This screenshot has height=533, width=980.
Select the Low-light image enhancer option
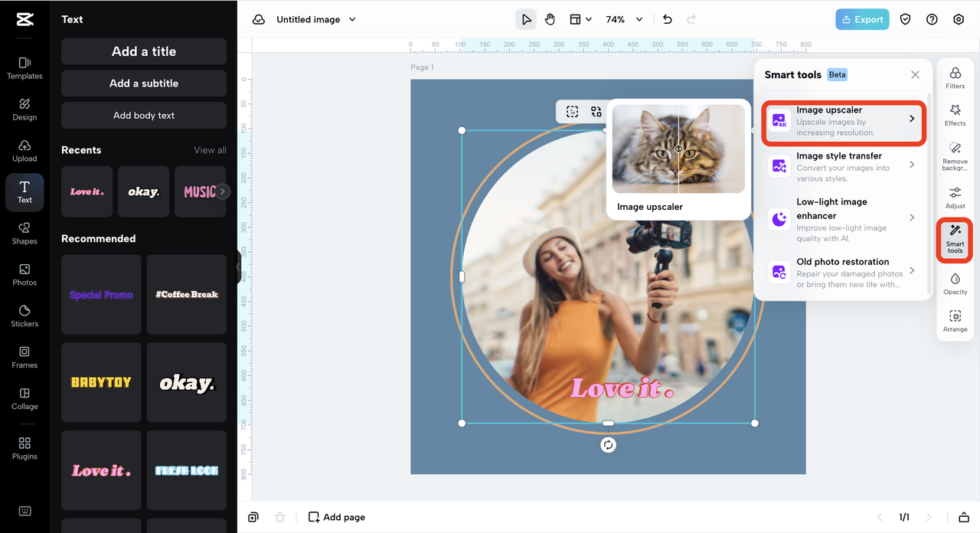844,219
